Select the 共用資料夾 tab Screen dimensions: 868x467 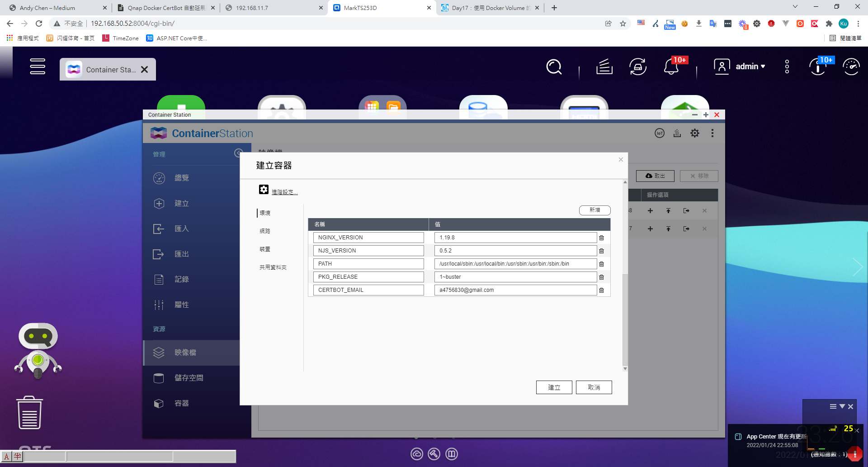pyautogui.click(x=273, y=267)
